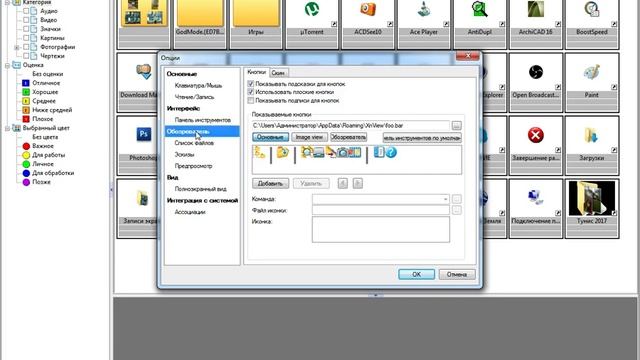Switch to the tab next to Кнопки
The height and width of the screenshot is (360, 640).
point(278,73)
